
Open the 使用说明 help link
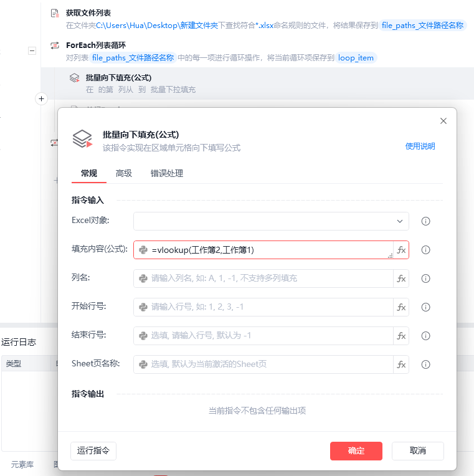[x=420, y=146]
